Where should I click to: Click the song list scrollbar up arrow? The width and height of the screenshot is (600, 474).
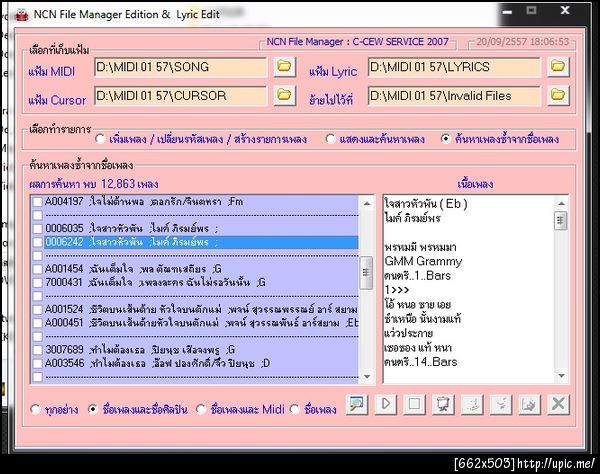tap(367, 203)
